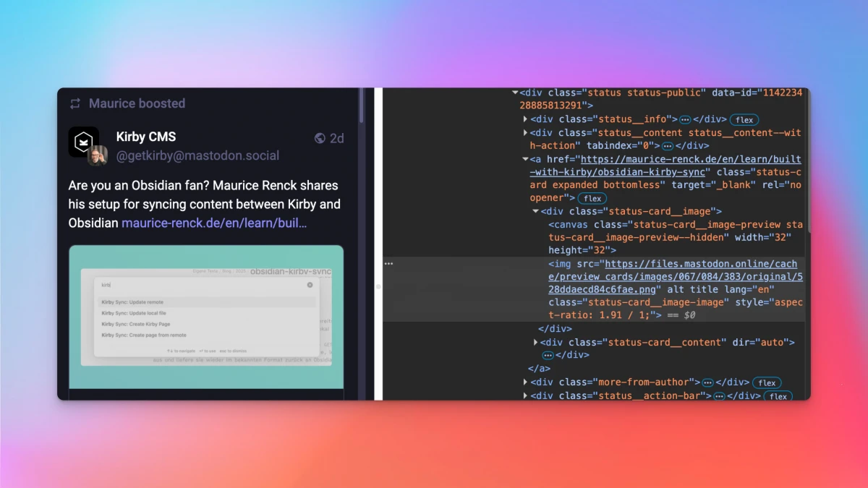Viewport: 868px width, 488px height.
Task: Click the three-dot actions button left of img row
Action: 388,264
